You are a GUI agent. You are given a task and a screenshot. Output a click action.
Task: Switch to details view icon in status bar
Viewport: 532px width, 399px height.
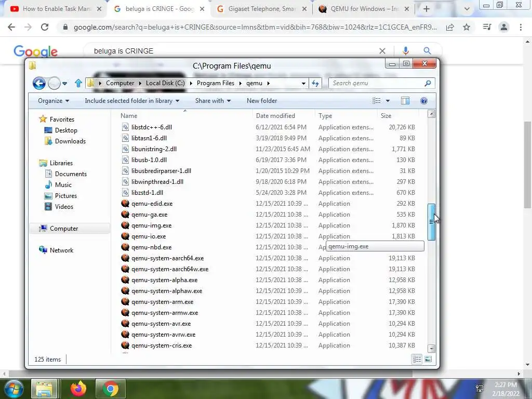(x=417, y=359)
